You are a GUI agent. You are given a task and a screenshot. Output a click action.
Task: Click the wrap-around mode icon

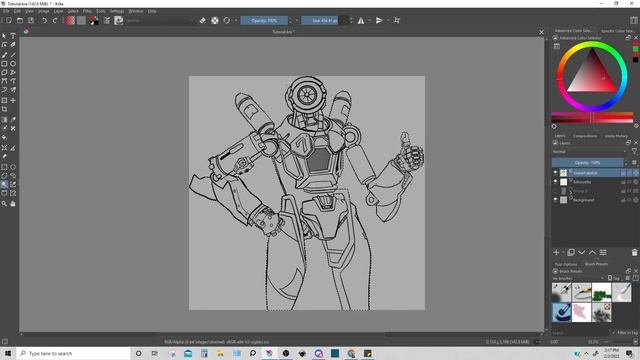pos(397,20)
